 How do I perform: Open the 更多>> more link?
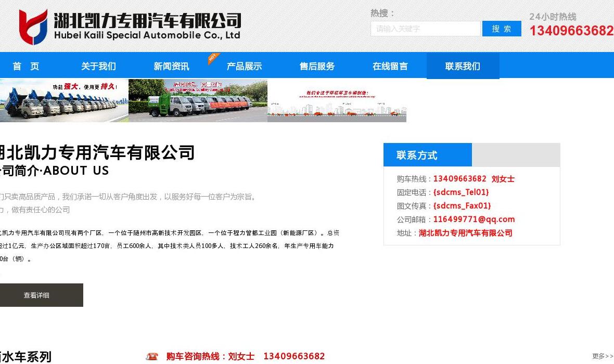603,356
